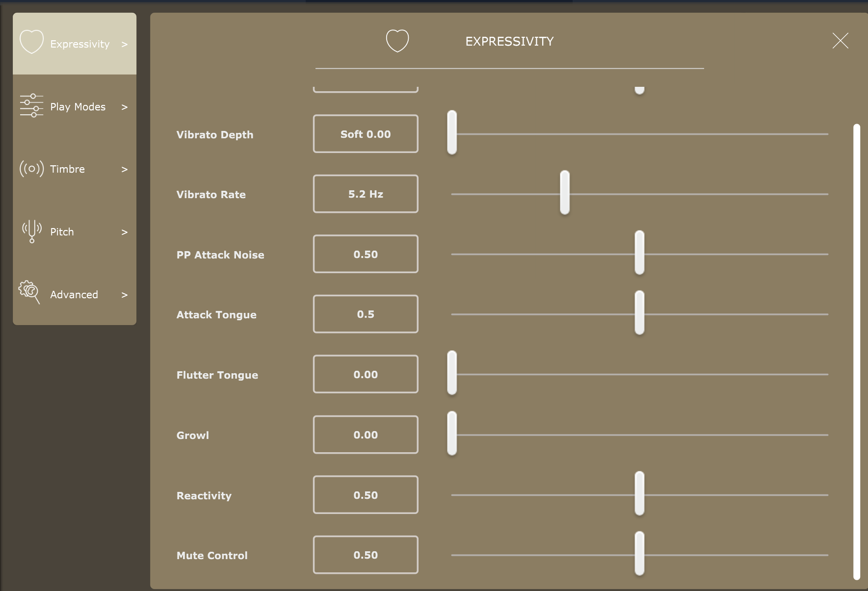Close the Expressivity panel with X

(x=840, y=41)
